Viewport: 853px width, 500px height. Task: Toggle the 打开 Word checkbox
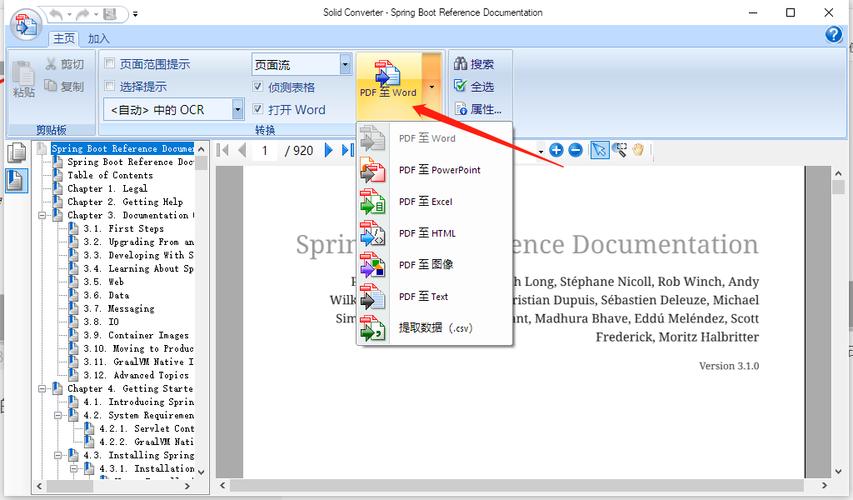pos(258,109)
